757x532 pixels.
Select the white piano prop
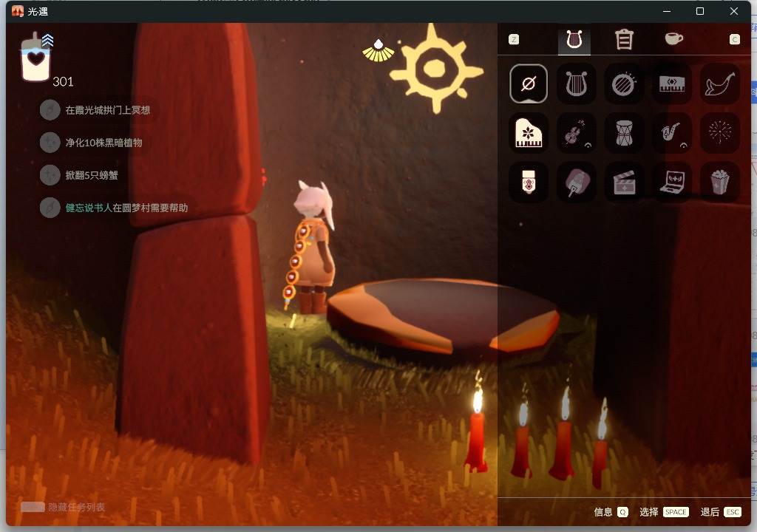[528, 133]
